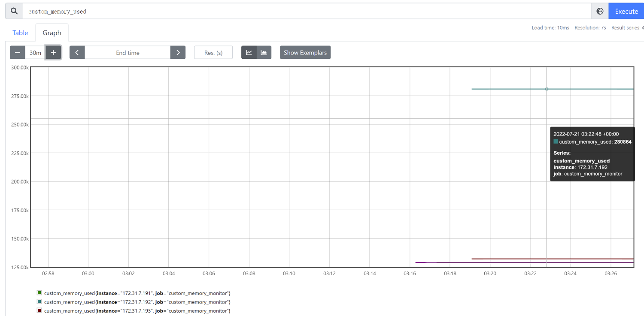Switch to stacked area graph mode
The image size is (644, 316).
click(264, 53)
